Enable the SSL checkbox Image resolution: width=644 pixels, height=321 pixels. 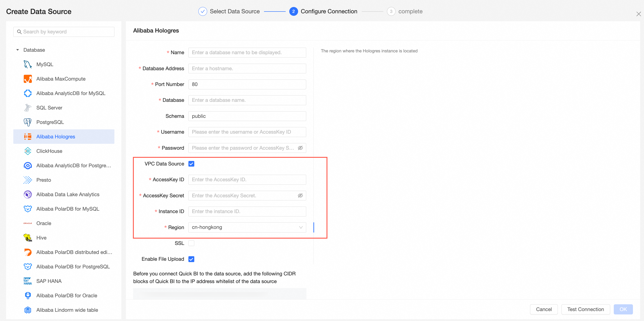coord(191,243)
